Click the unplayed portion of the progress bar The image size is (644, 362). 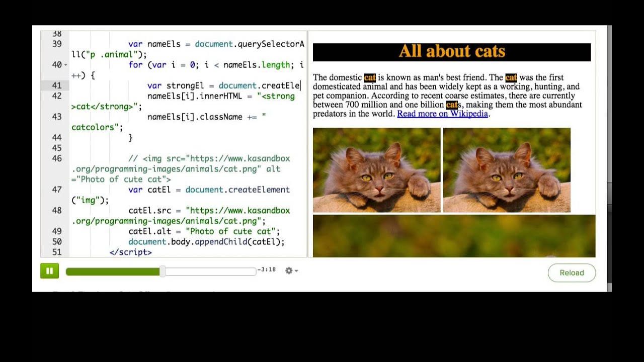[x=210, y=271]
